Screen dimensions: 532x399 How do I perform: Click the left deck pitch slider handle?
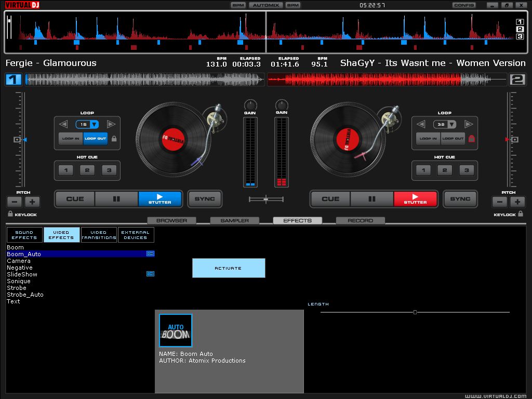17,139
